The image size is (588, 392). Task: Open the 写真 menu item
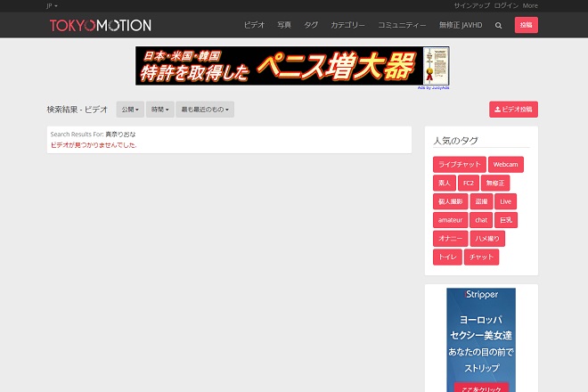[x=284, y=26]
